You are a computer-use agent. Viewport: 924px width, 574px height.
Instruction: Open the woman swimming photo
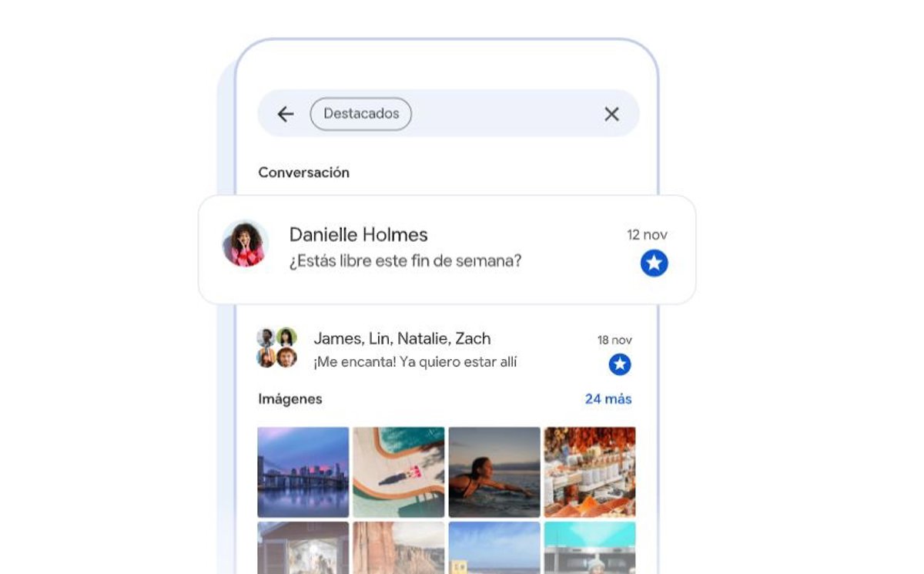coord(494,472)
